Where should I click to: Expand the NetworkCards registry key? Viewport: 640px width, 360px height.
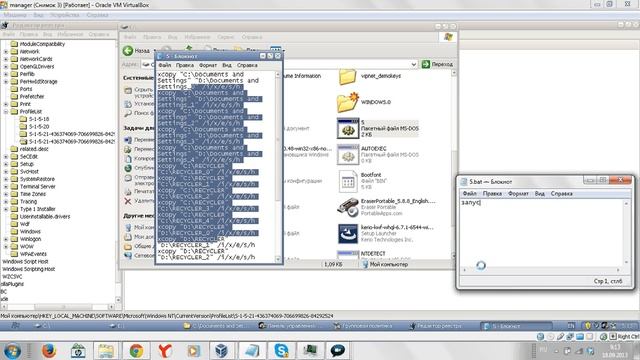[6, 59]
